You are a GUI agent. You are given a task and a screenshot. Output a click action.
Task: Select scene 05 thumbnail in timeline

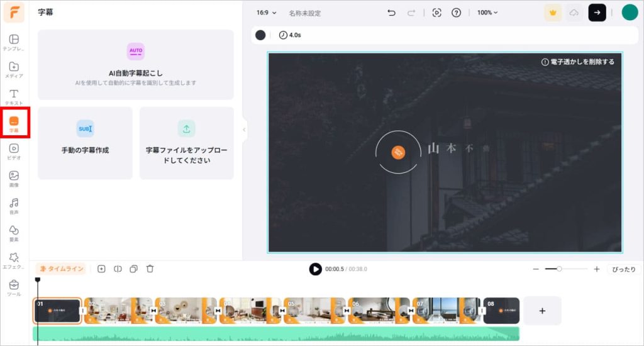click(x=313, y=310)
